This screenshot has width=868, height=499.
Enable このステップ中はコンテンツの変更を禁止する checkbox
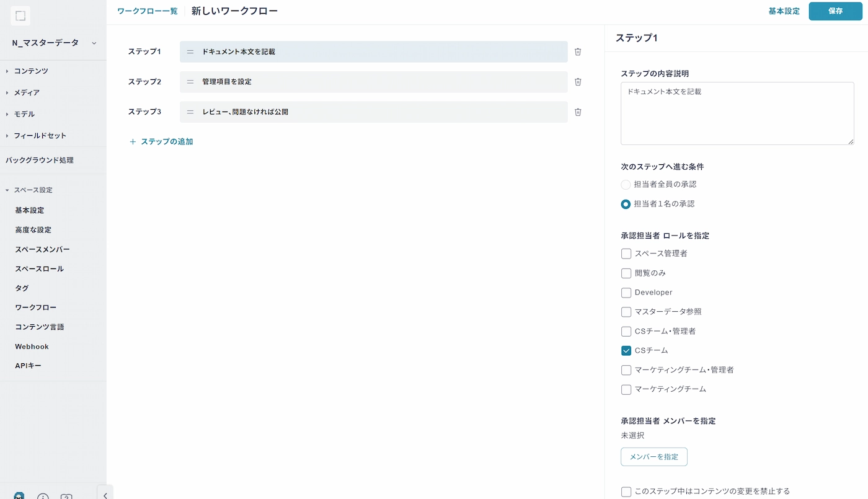pos(626,492)
